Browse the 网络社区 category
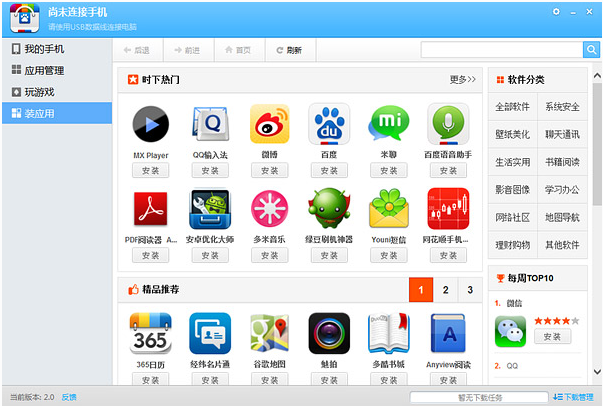The image size is (603, 406). [513, 217]
